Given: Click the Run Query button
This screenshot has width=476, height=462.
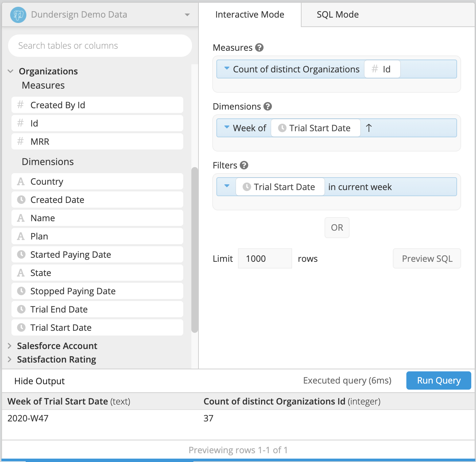Looking at the screenshot, I should tap(439, 380).
